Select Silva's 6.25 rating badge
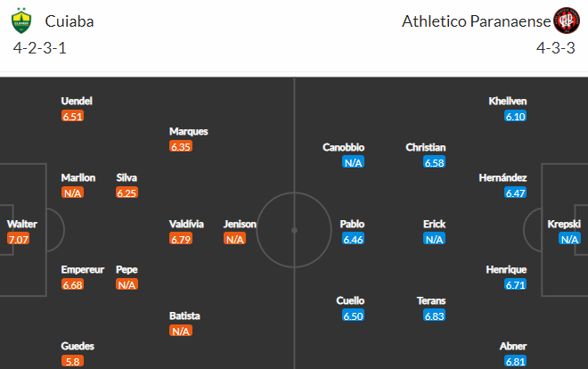Screen dimensions: 588x369 [127, 193]
